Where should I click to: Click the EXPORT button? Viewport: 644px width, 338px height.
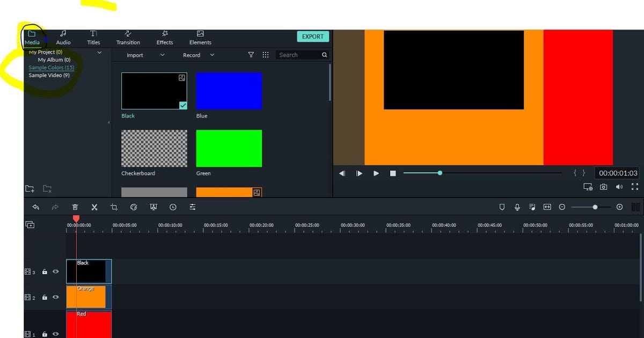tap(313, 36)
